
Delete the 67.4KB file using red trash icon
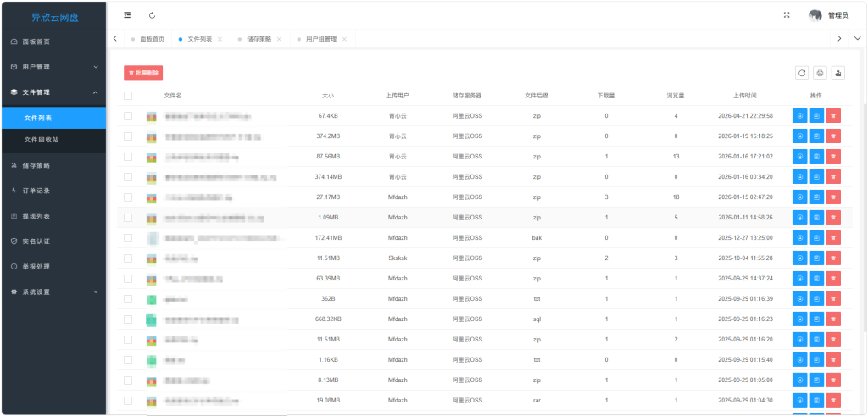[x=833, y=115]
